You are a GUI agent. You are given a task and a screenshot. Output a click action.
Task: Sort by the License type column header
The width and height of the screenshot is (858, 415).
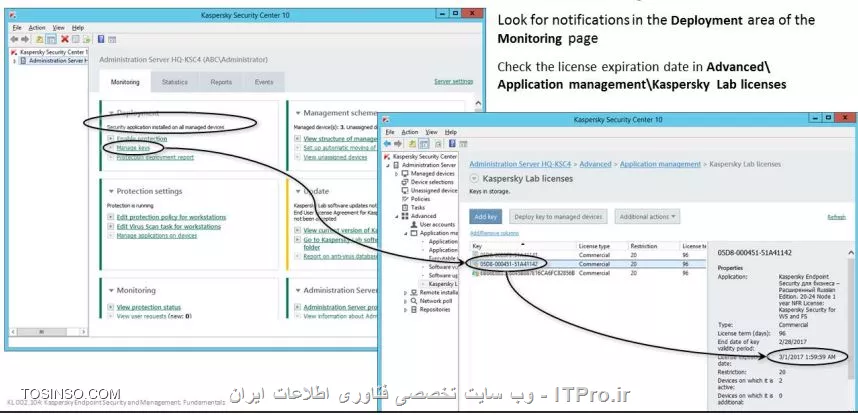coord(601,246)
